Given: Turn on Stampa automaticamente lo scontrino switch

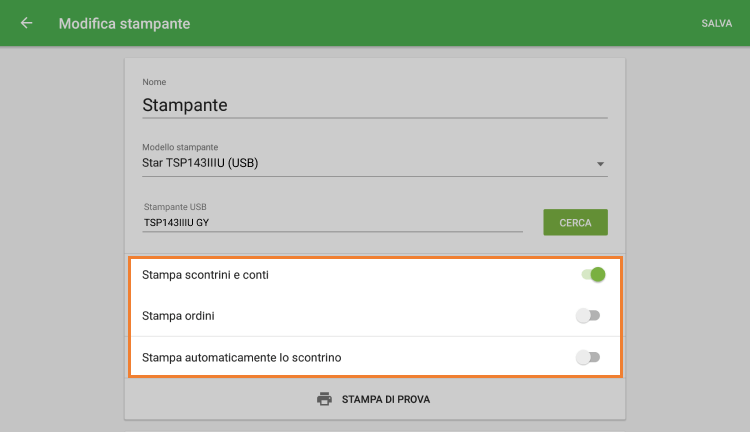Looking at the screenshot, I should coord(588,357).
